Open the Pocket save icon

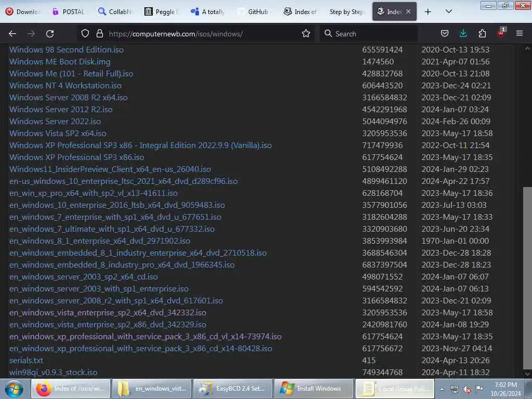[x=445, y=34]
